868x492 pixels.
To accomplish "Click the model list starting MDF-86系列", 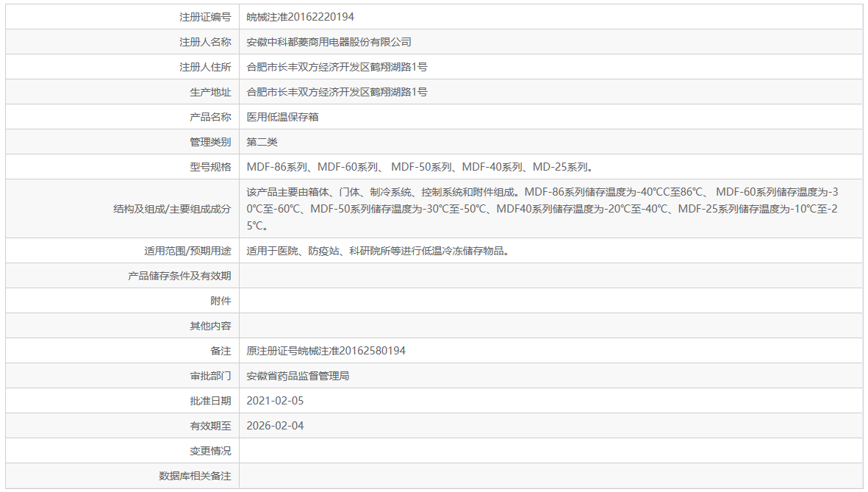I will 420,167.
